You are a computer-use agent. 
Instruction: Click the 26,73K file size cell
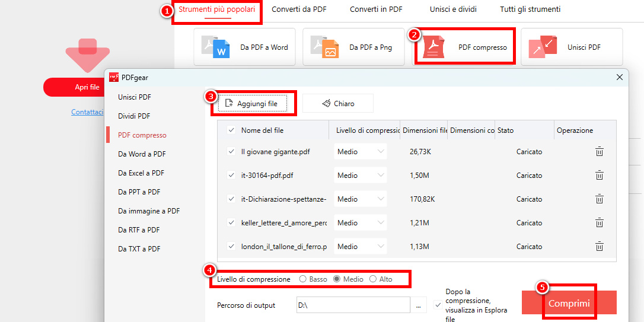420,152
